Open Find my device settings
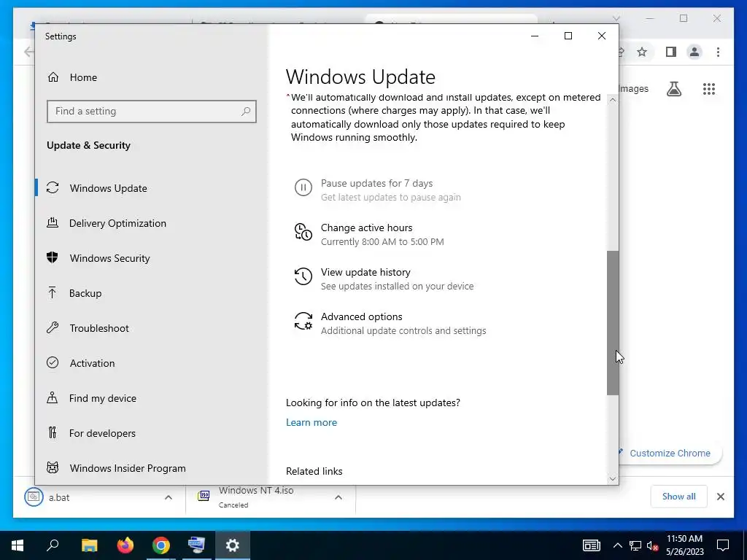747x560 pixels. (102, 398)
